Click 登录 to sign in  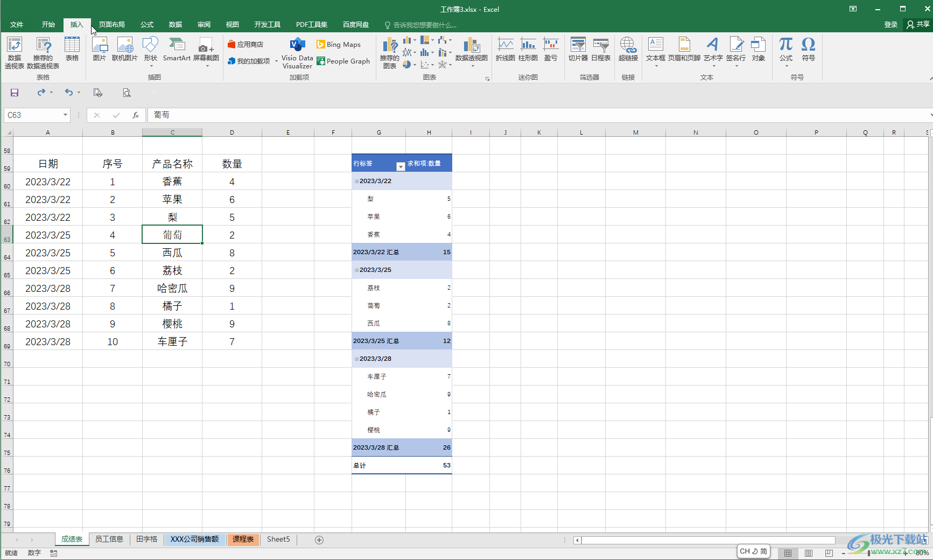[x=891, y=25]
